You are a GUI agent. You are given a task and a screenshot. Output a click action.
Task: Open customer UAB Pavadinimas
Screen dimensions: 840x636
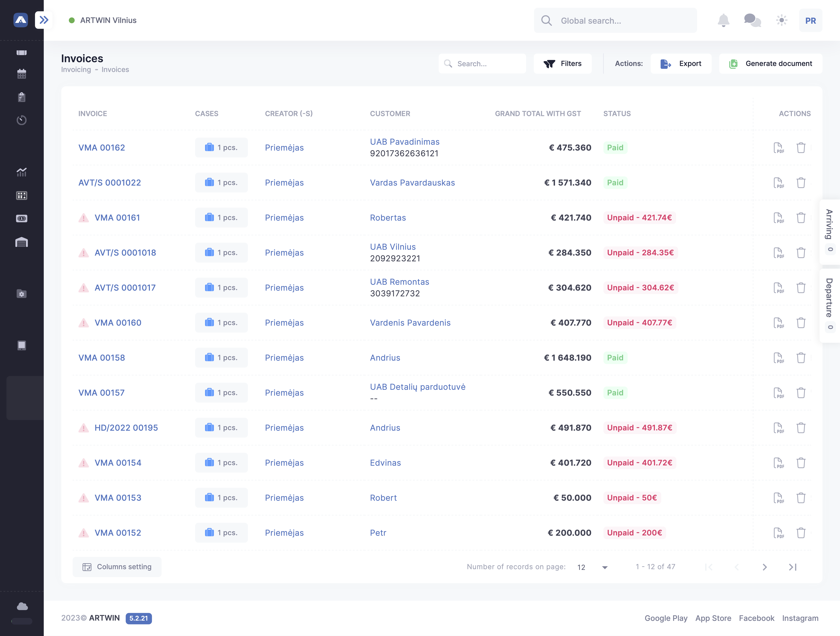pyautogui.click(x=405, y=142)
